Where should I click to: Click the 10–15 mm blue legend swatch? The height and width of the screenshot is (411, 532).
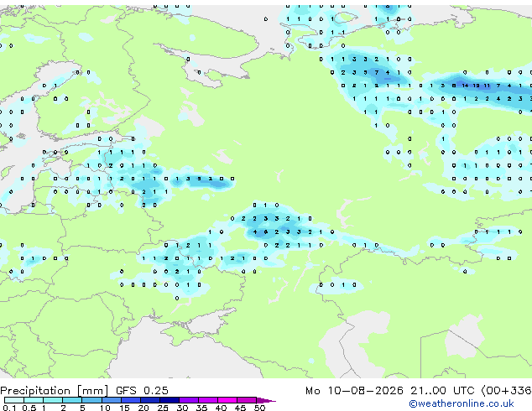(111, 400)
